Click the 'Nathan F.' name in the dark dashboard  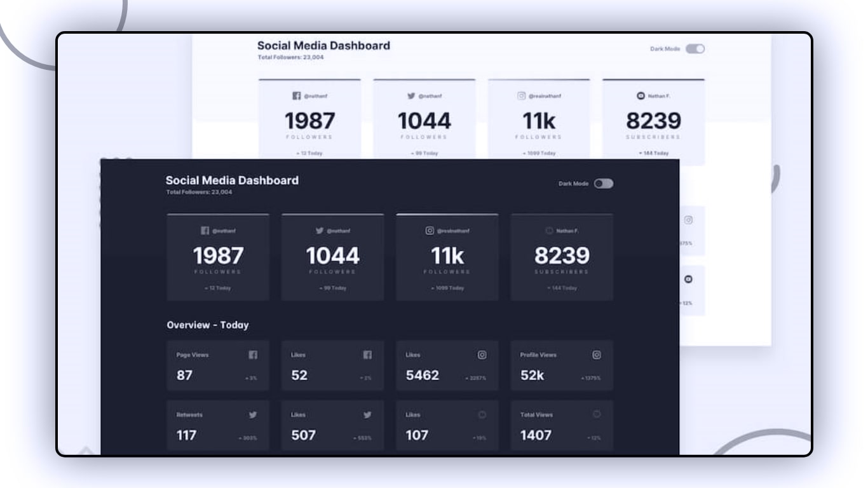(567, 231)
